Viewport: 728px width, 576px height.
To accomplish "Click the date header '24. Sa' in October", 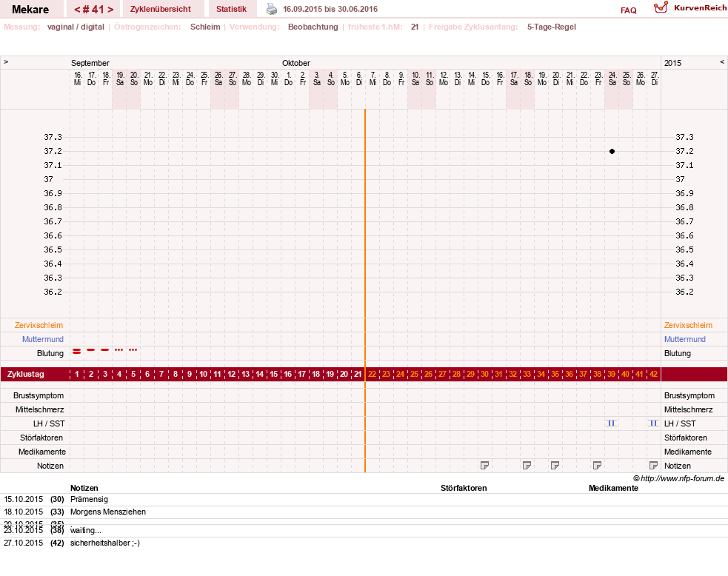I will [x=612, y=78].
